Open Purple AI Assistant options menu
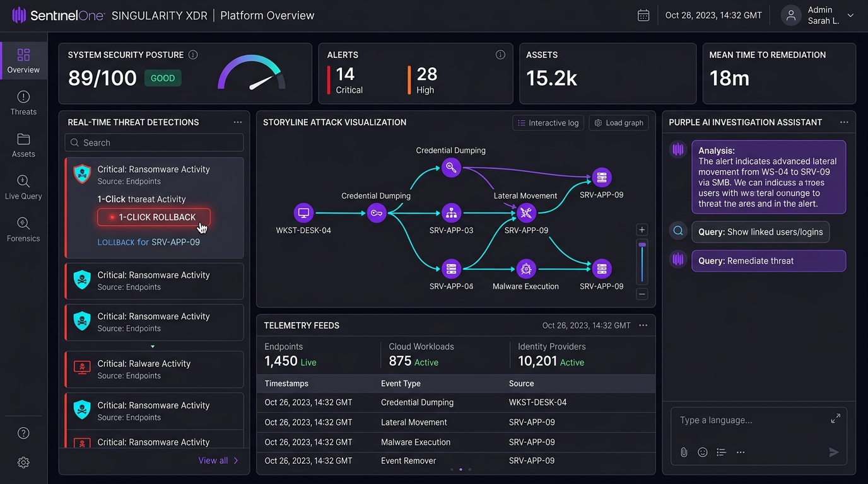 pos(843,122)
